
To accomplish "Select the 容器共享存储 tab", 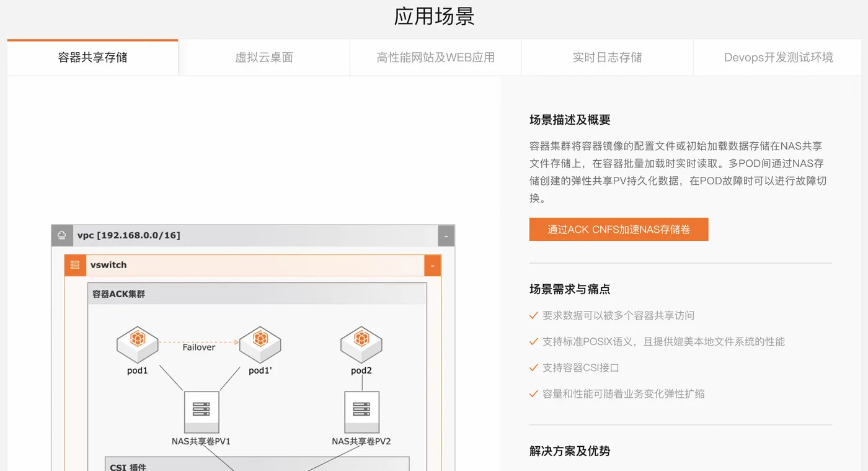I will [92, 58].
